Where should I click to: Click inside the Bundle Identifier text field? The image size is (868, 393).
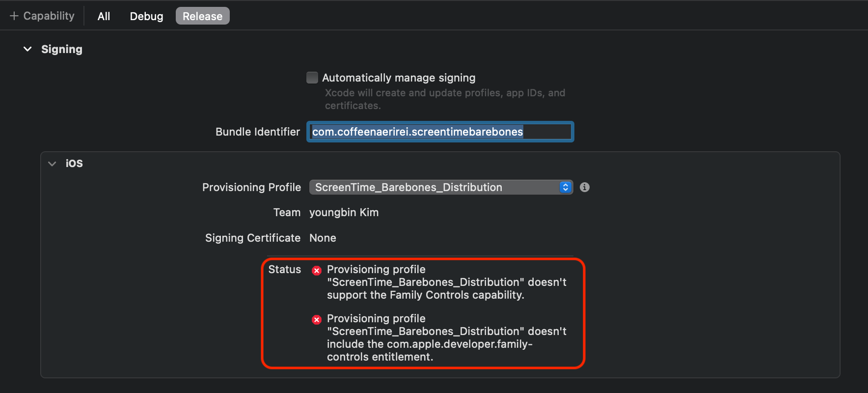[440, 132]
